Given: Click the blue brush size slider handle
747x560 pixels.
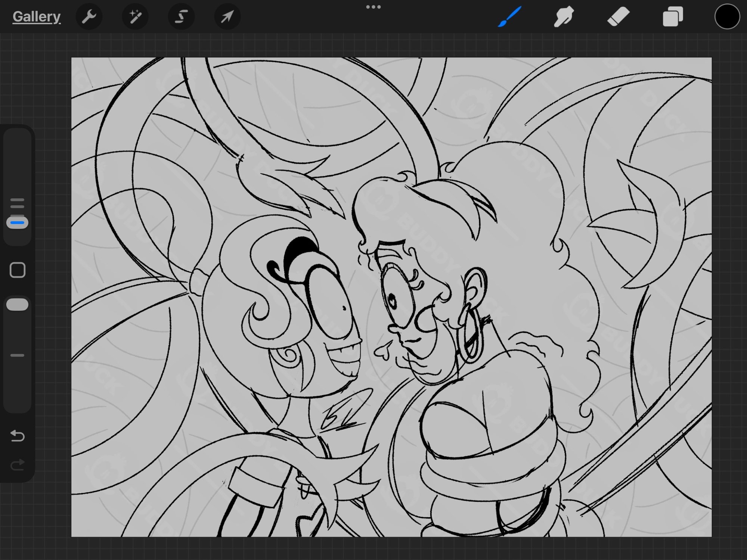Looking at the screenshot, I should click(x=18, y=223).
